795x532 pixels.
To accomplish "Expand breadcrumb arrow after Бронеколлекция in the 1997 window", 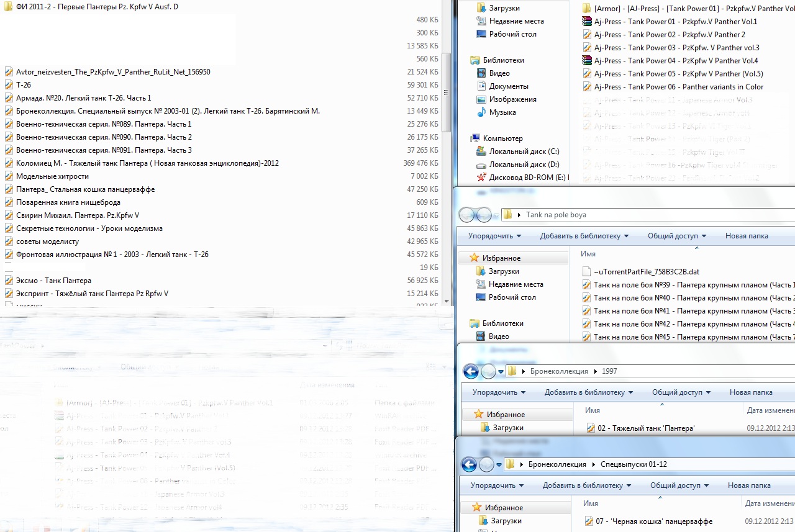I will [596, 371].
